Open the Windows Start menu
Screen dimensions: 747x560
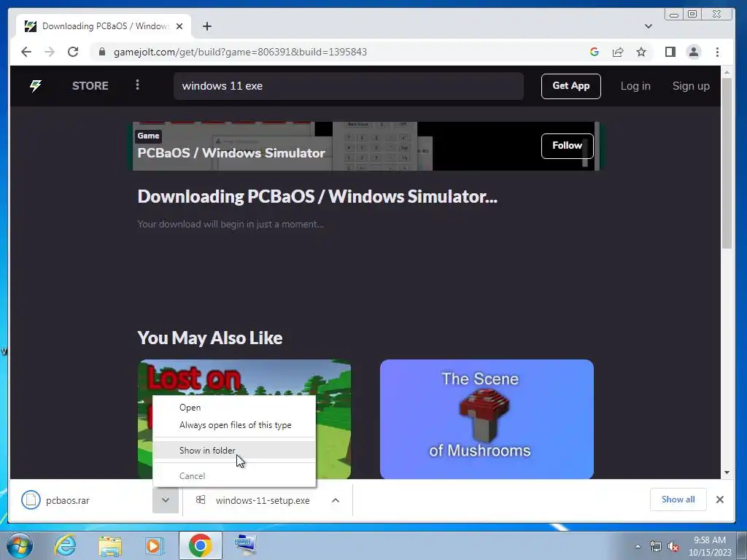pos(20,545)
